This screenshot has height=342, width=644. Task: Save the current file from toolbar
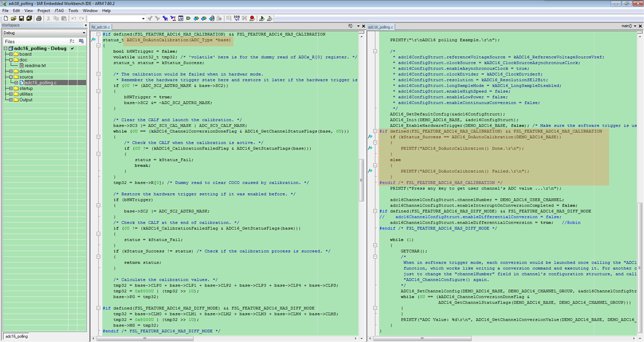[21, 19]
